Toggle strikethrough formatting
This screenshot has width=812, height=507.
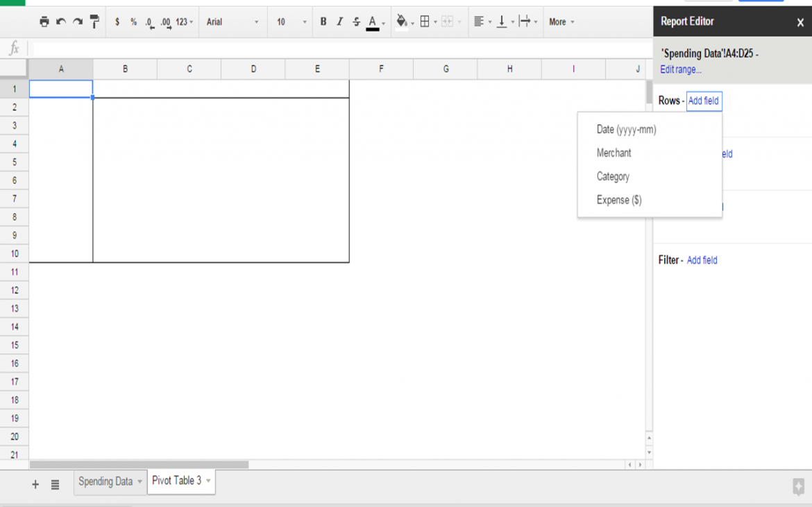356,22
